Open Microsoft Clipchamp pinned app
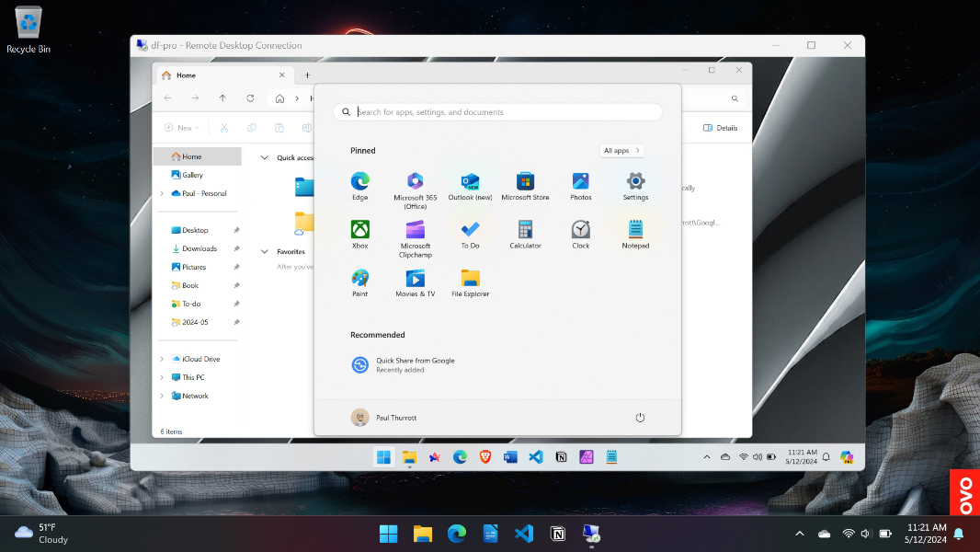The width and height of the screenshot is (980, 552). click(x=415, y=239)
